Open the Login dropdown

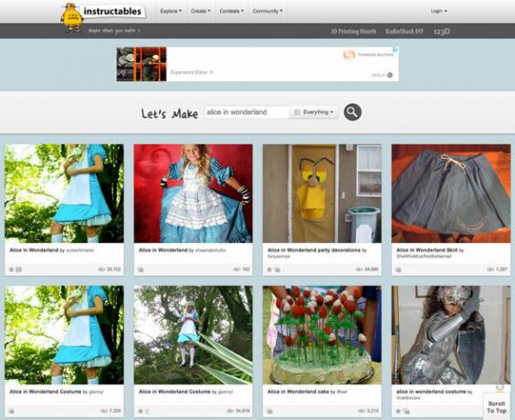pos(439,11)
